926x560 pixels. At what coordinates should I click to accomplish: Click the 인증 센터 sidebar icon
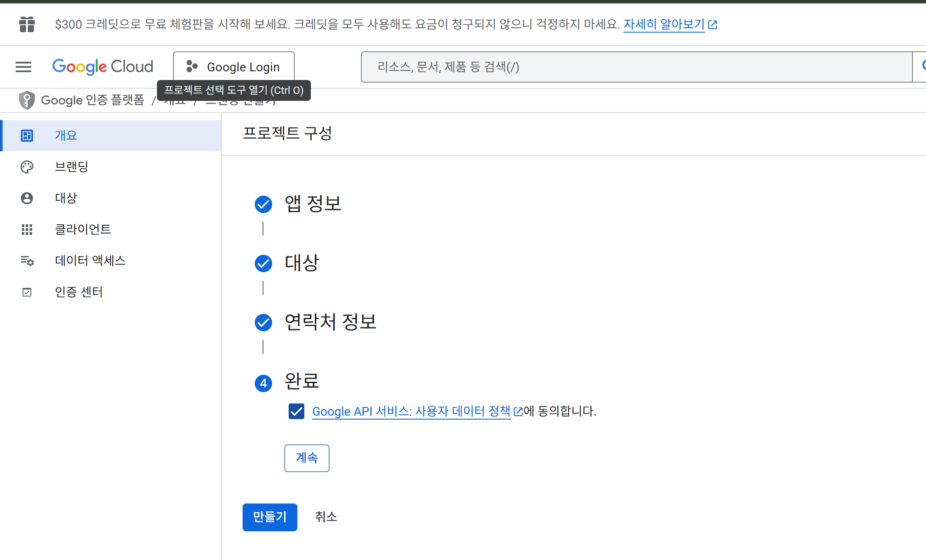pos(27,292)
